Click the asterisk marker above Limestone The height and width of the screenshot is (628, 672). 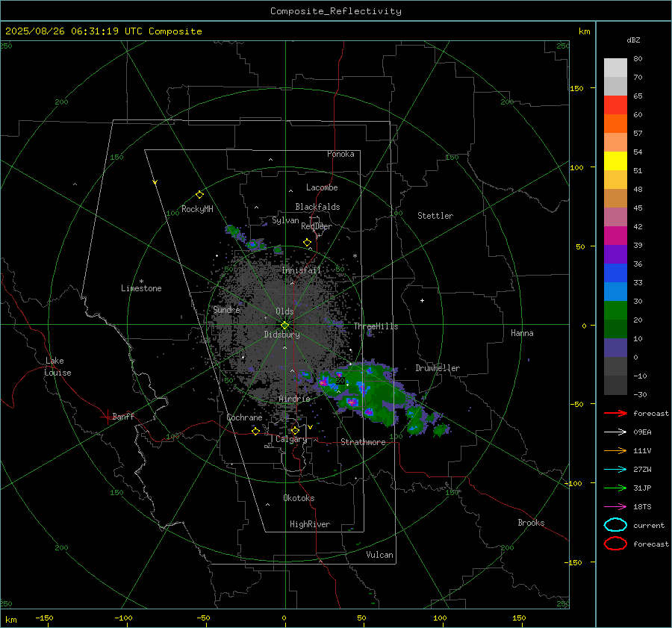click(x=141, y=282)
